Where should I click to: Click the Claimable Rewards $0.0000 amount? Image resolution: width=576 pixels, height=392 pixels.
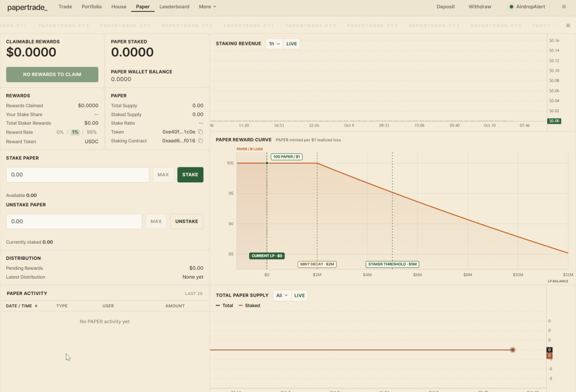[31, 52]
